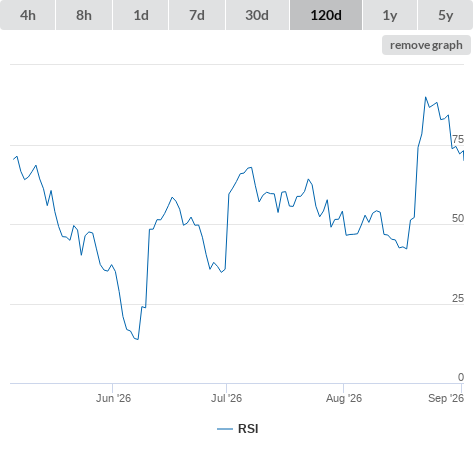The image size is (474, 455).
Task: Select the 7d time range
Action: (x=197, y=15)
